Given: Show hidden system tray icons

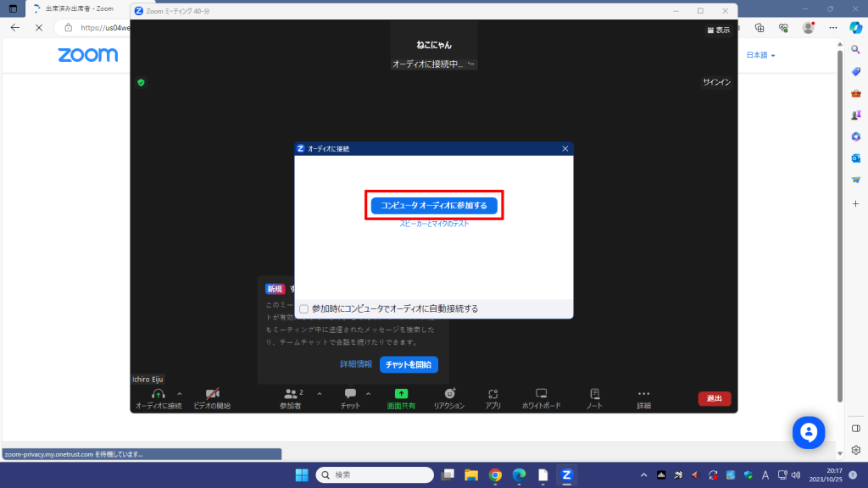Looking at the screenshot, I should pyautogui.click(x=643, y=474).
